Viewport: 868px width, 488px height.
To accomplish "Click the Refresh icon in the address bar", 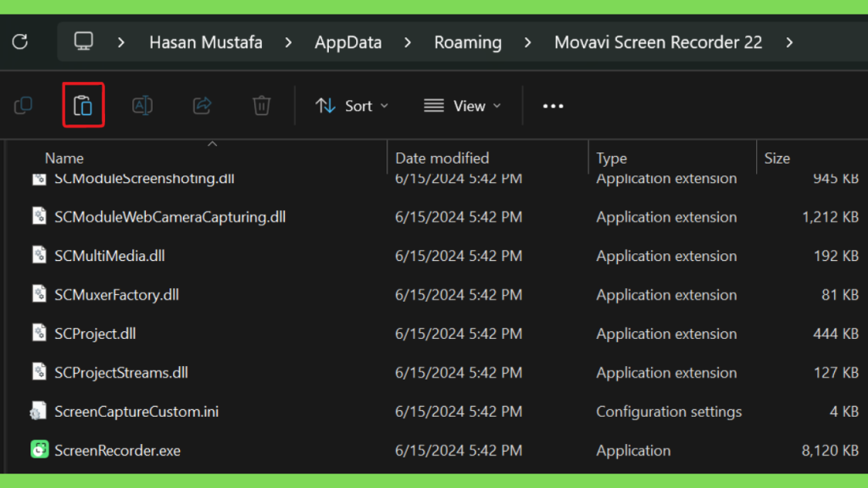I will pos(20,42).
